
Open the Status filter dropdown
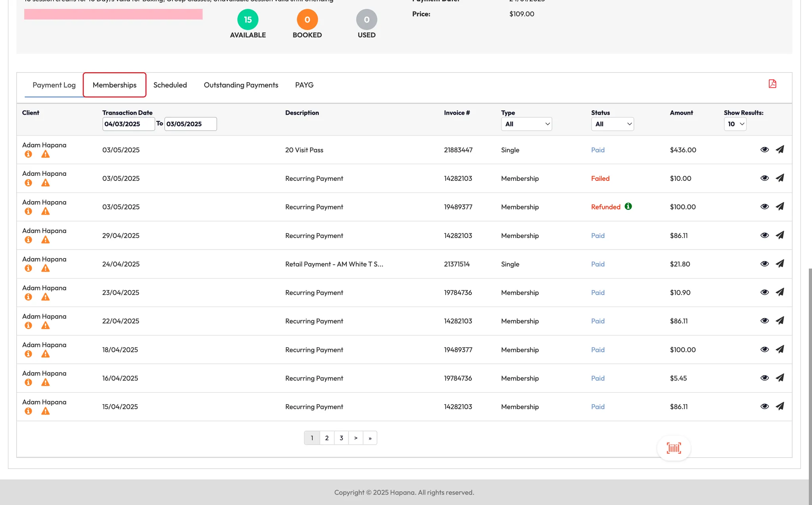point(612,124)
